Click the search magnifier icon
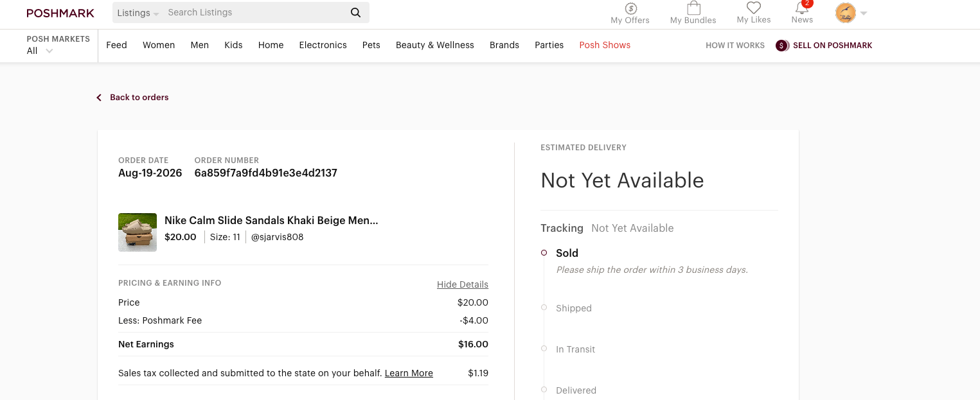980x400 pixels. (355, 13)
